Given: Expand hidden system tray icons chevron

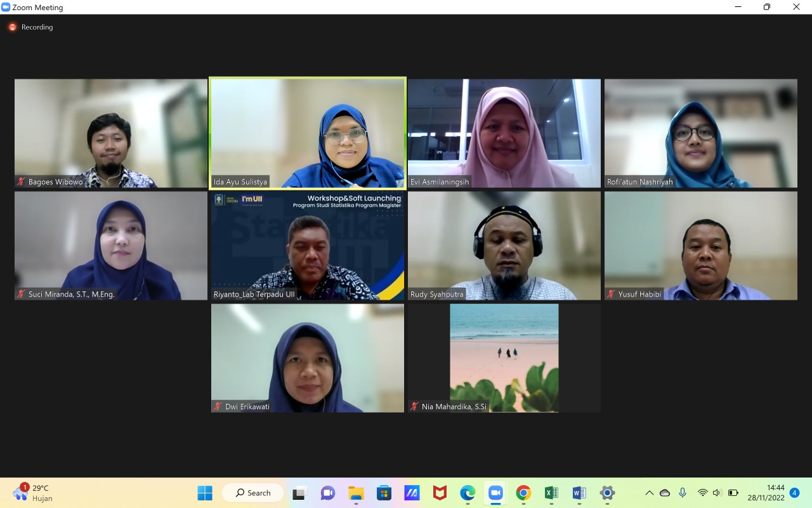Looking at the screenshot, I should [649, 493].
